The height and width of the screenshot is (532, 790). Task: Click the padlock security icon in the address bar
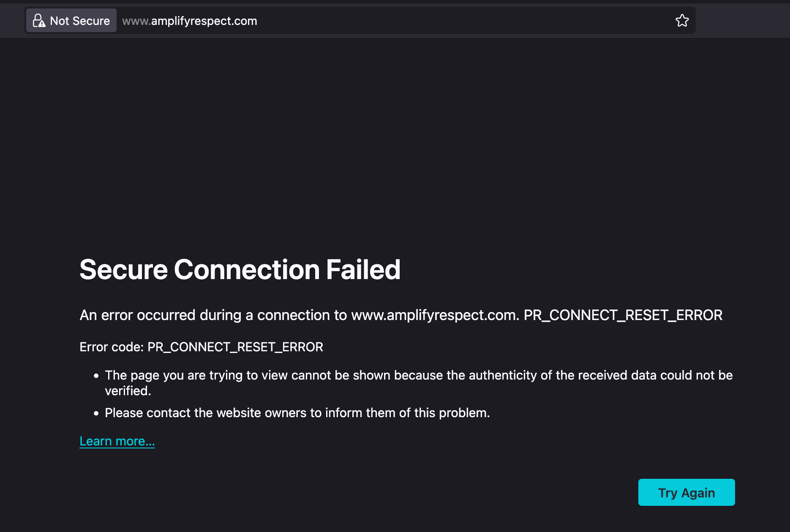coord(38,20)
